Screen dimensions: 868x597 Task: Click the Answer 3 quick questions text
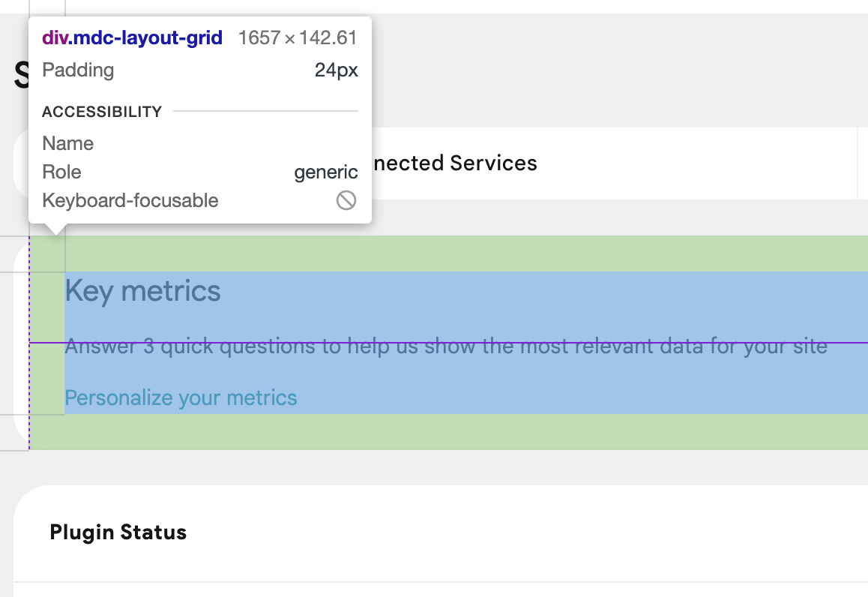446,346
